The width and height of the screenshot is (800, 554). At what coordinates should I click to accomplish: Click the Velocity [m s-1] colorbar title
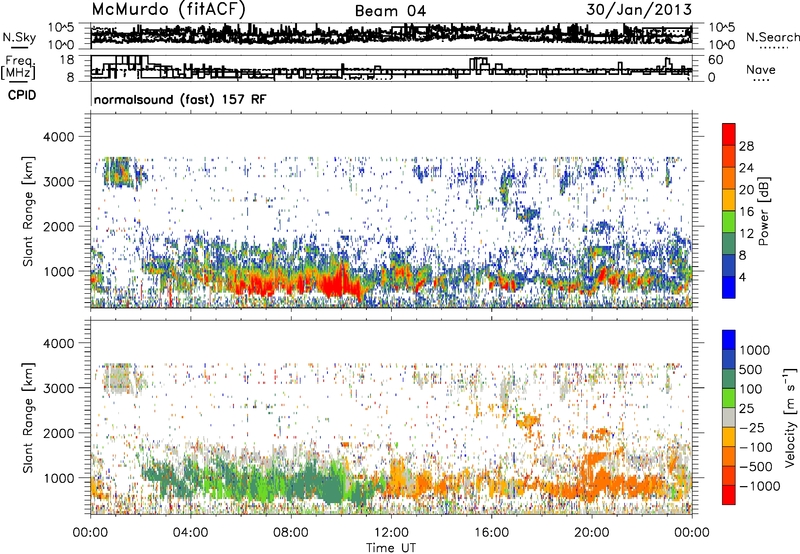(x=790, y=417)
